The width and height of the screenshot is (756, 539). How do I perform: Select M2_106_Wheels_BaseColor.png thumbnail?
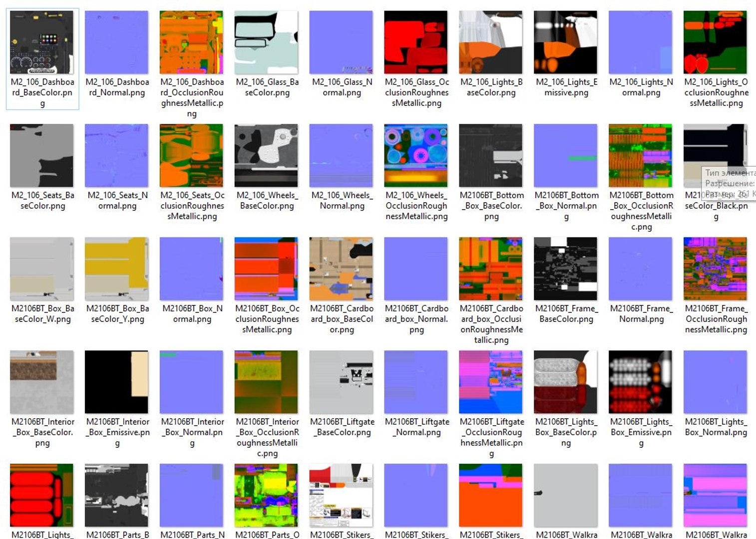pyautogui.click(x=267, y=156)
